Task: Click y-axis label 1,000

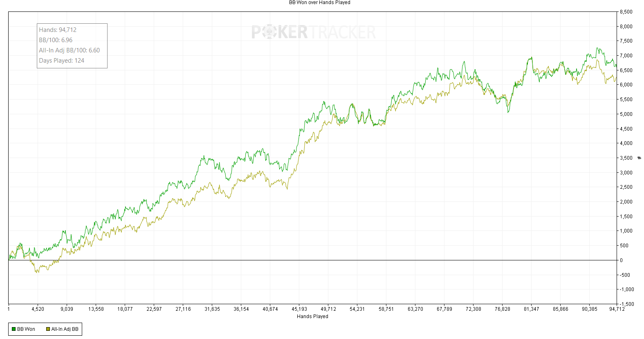Action: coord(626,231)
